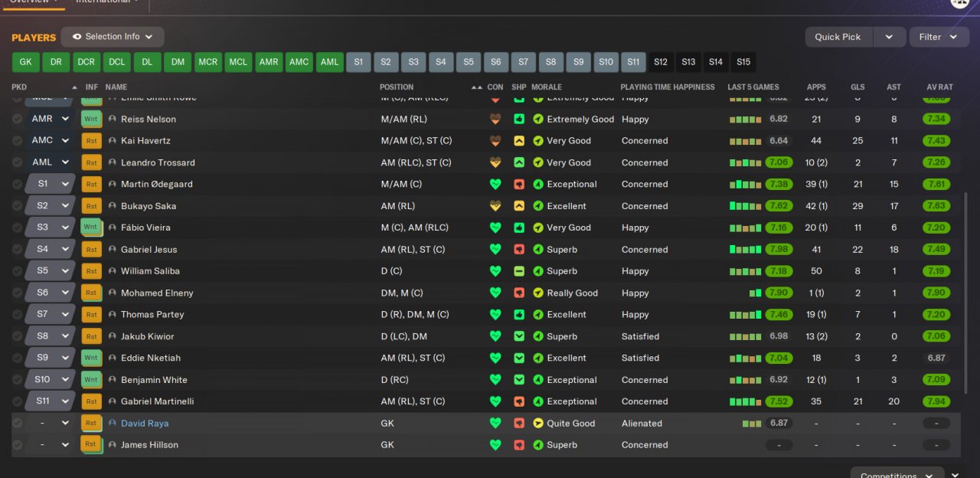Select the GK position slot
This screenshot has width=980, height=478.
click(26, 62)
